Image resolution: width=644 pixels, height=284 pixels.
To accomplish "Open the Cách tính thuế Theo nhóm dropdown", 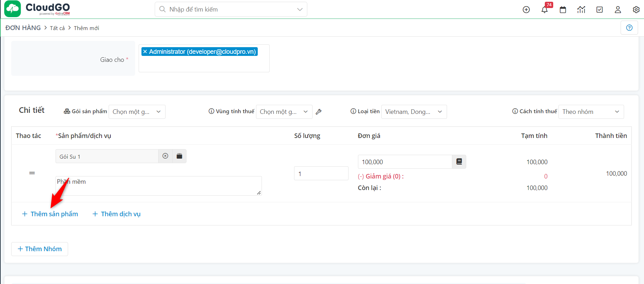I will pyautogui.click(x=591, y=112).
